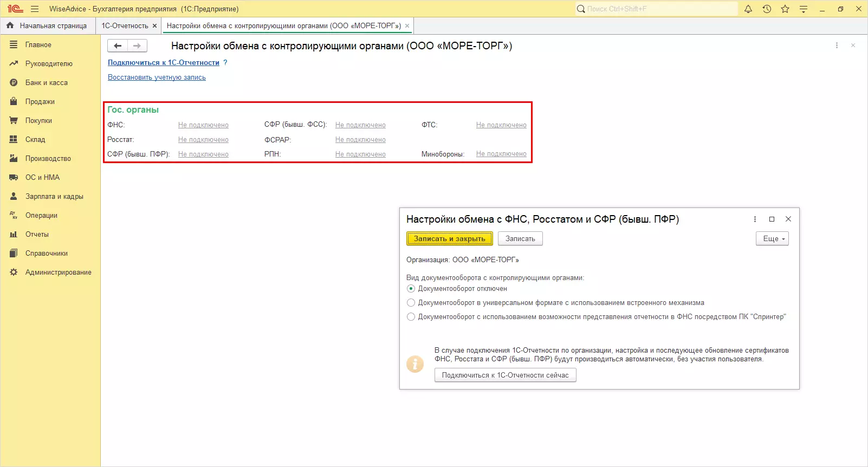Click the 1C logo icon
The height and width of the screenshot is (467, 868).
[x=15, y=9]
